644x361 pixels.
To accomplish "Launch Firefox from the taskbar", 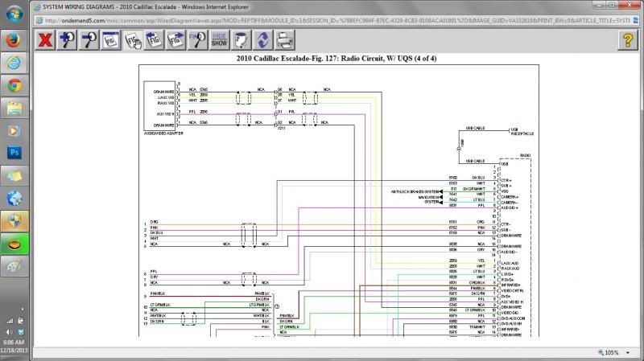I will [14, 40].
